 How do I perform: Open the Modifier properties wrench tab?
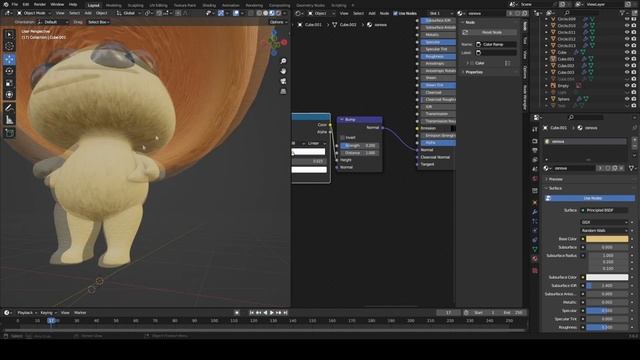pyautogui.click(x=535, y=212)
